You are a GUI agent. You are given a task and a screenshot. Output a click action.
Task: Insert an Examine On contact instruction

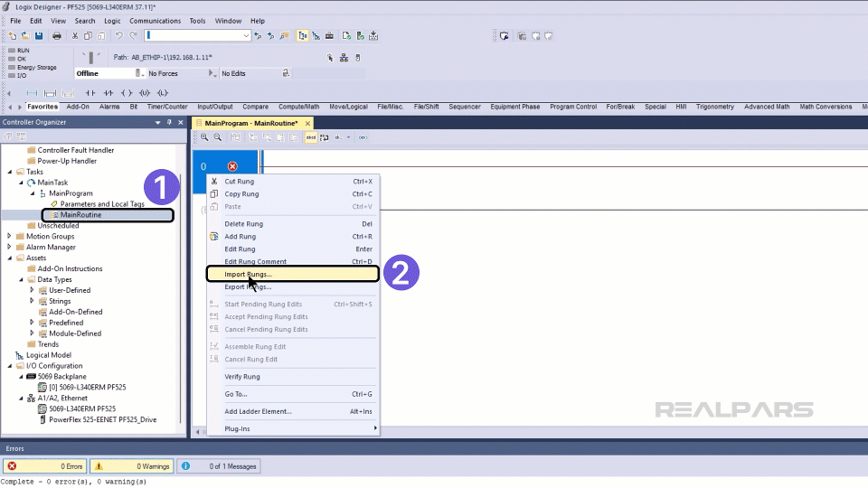click(x=90, y=93)
